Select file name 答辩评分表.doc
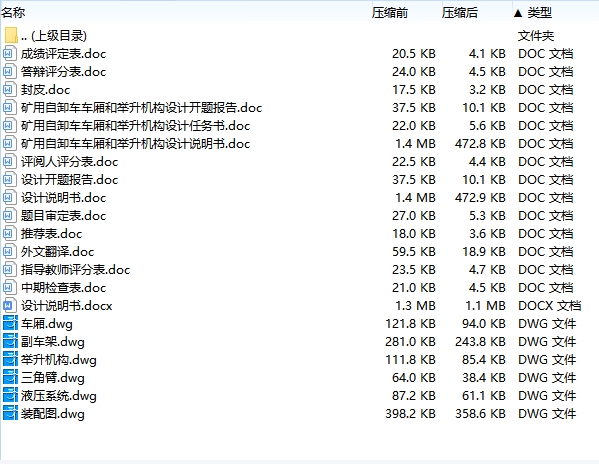This screenshot has height=464, width=599. (x=63, y=71)
